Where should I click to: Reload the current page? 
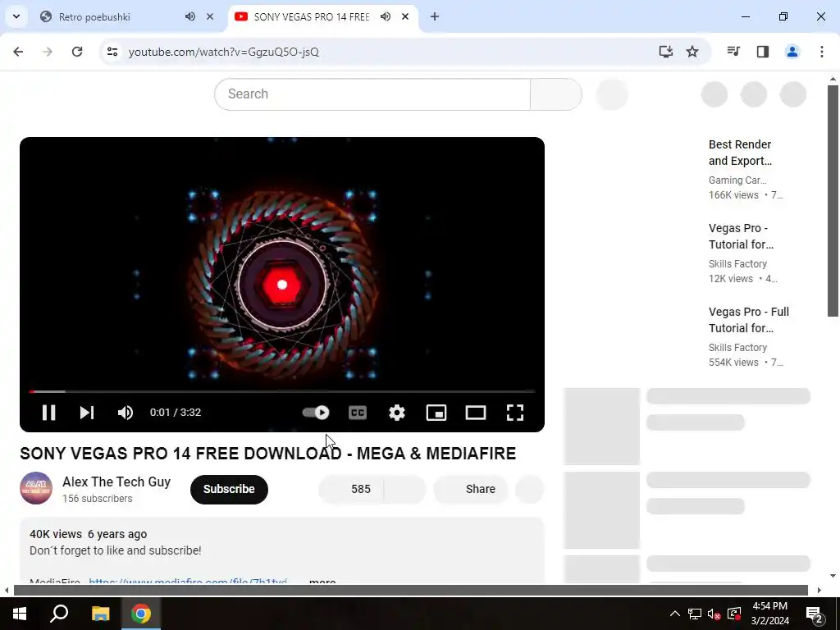[x=77, y=52]
